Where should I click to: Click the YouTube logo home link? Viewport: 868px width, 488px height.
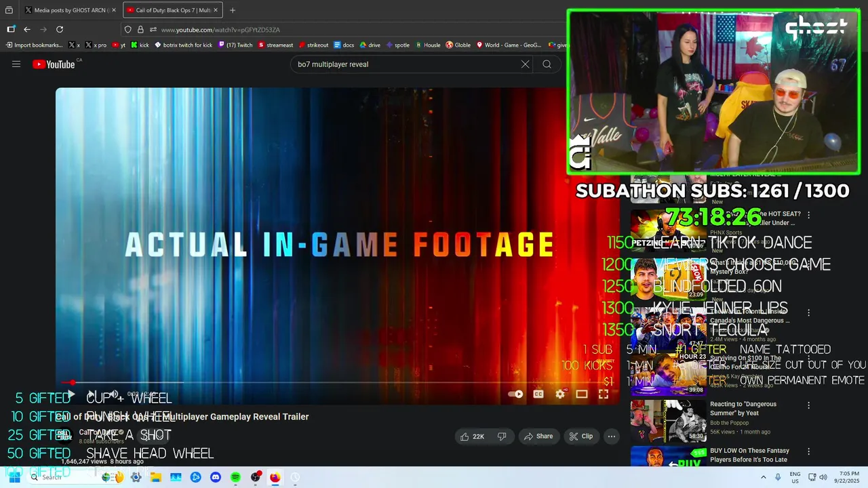(x=54, y=64)
